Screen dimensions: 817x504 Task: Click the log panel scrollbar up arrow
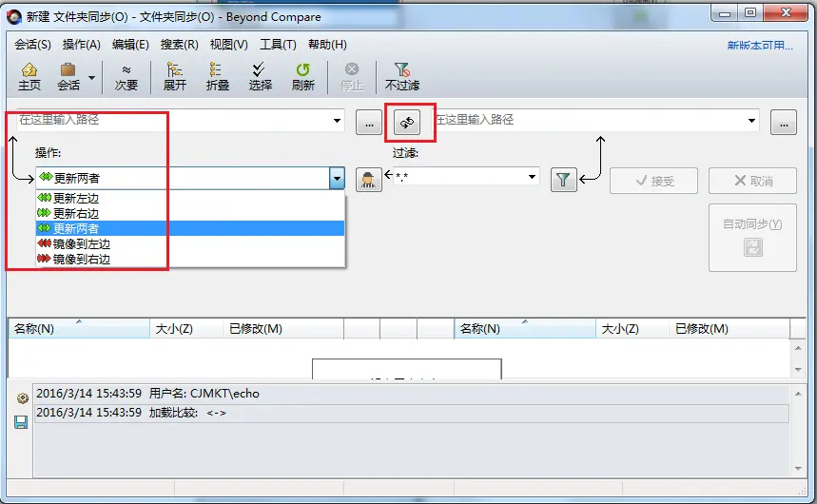[x=798, y=394]
